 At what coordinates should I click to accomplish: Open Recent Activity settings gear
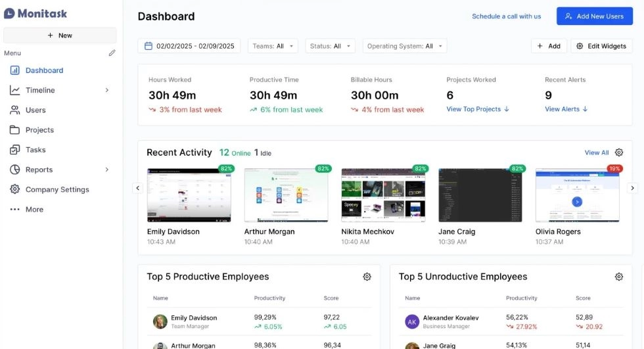618,152
